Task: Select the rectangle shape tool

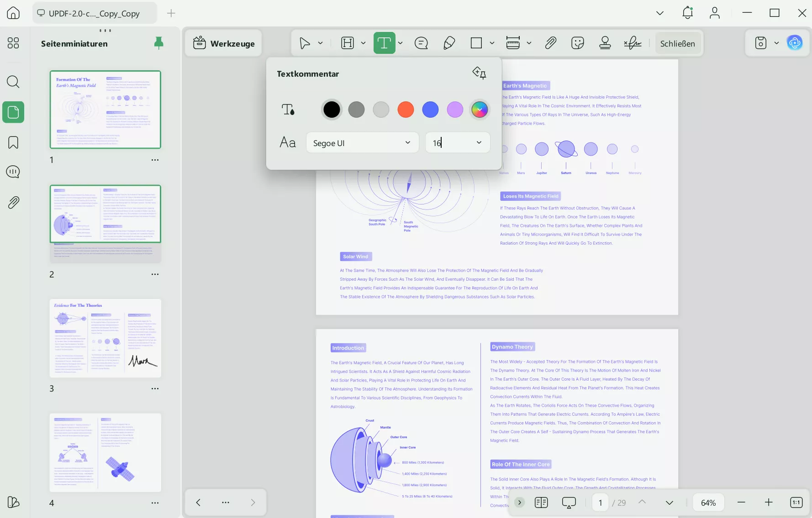Action: pos(476,43)
